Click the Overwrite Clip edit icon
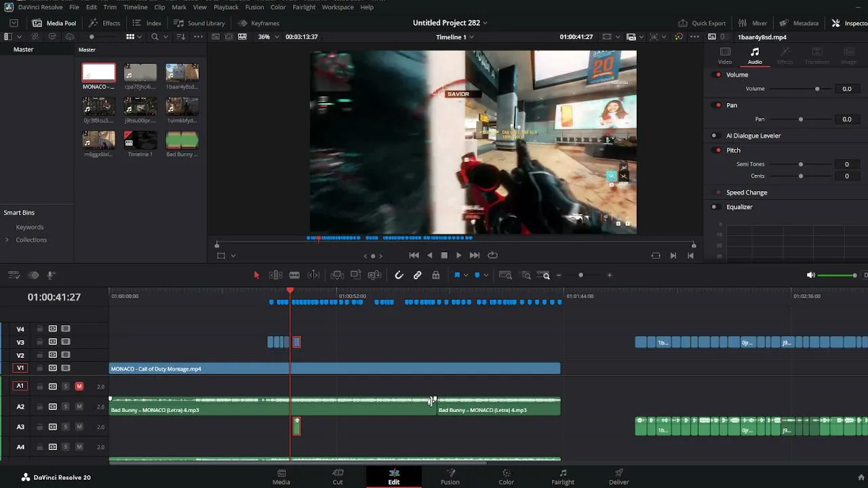Viewport: 868px width, 488px height. click(x=355, y=275)
